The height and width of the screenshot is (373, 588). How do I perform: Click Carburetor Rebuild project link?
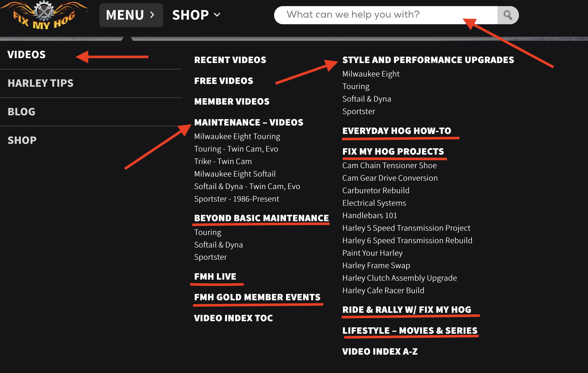(x=376, y=190)
